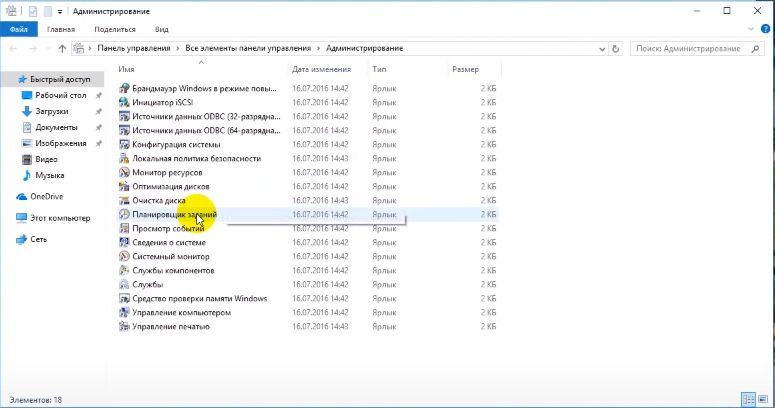This screenshot has width=775, height=408.
Task: Expand the ribbon with the chevron
Action: tap(751, 29)
